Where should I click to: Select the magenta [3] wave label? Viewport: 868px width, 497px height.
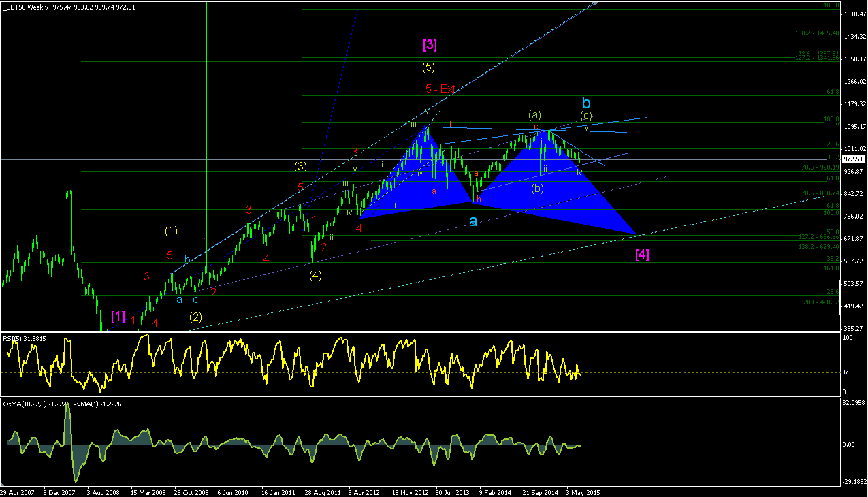[x=430, y=45]
